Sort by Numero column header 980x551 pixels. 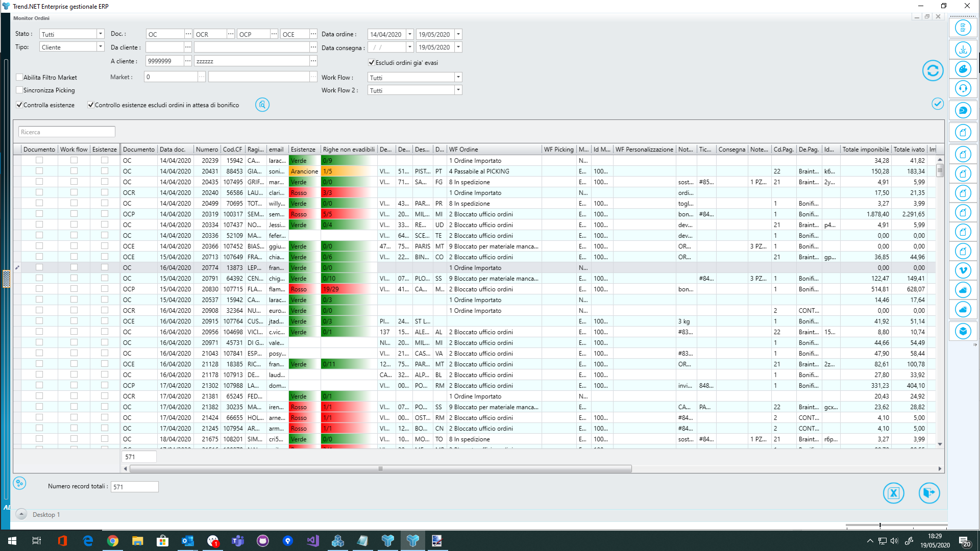coord(207,149)
